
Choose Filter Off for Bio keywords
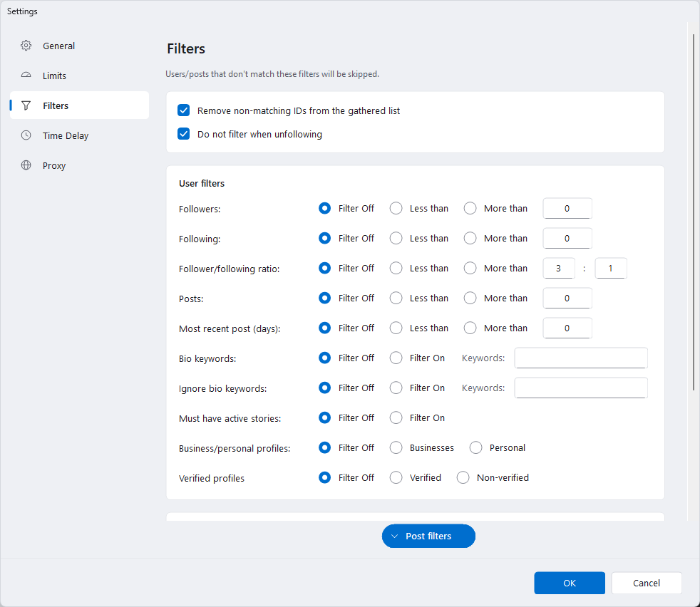pyautogui.click(x=324, y=358)
